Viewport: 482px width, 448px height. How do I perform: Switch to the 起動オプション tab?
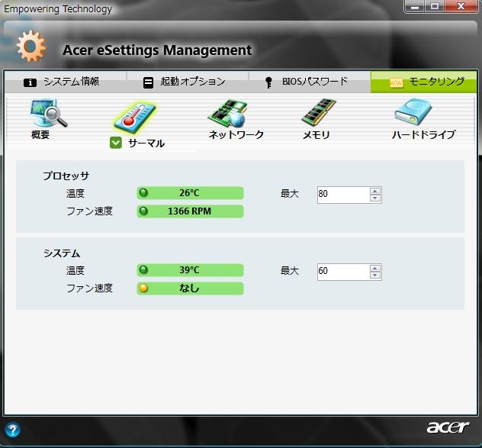coord(185,82)
